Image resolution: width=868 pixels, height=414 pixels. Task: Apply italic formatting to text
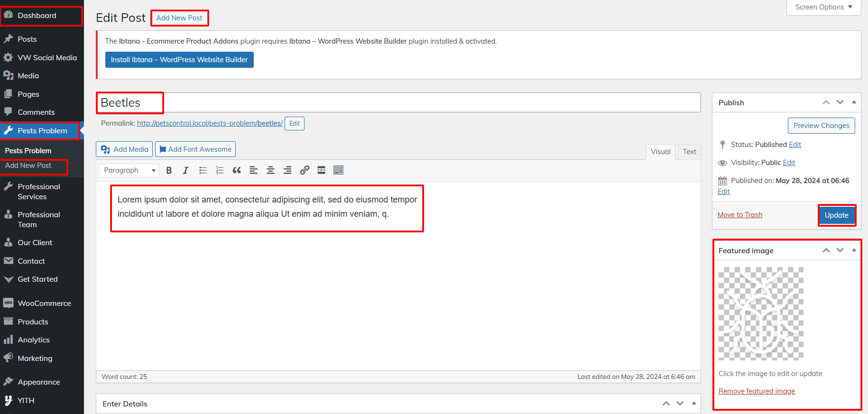(x=185, y=170)
